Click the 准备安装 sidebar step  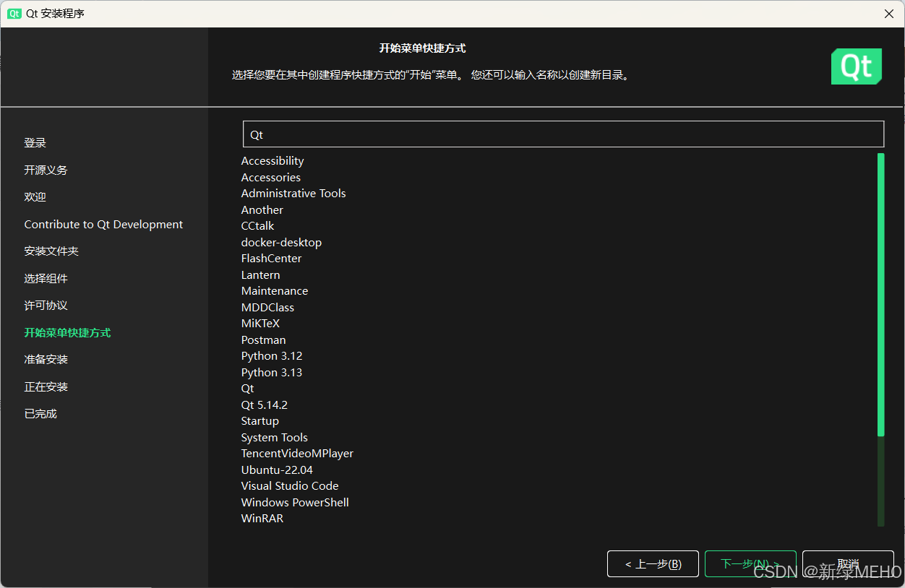[x=46, y=360]
